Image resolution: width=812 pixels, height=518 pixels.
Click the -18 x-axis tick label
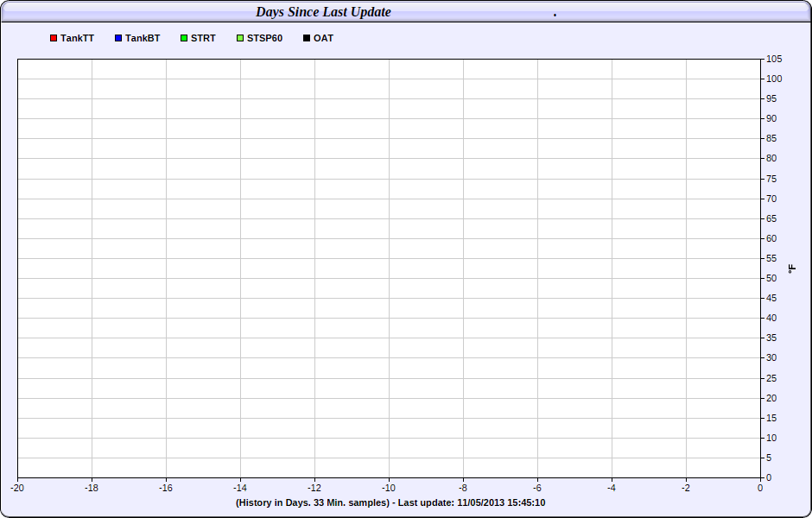tap(92, 488)
